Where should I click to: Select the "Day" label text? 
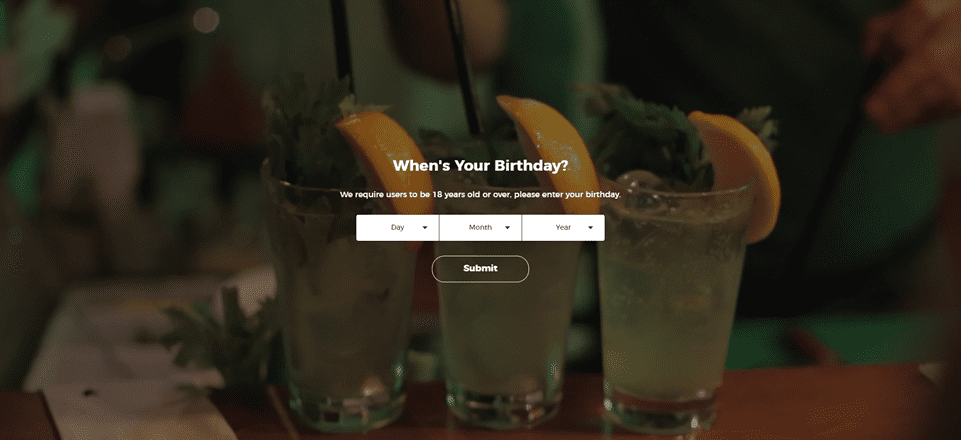click(x=398, y=227)
